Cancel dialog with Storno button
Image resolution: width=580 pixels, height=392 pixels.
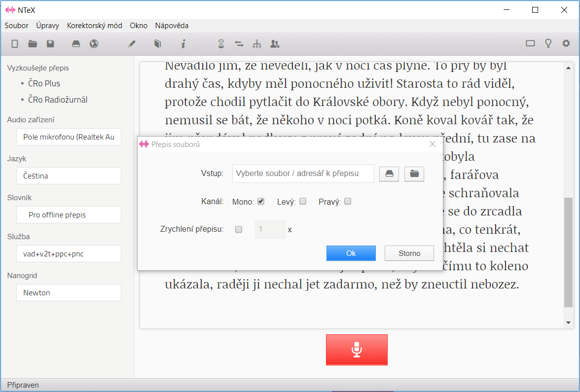pyautogui.click(x=409, y=253)
